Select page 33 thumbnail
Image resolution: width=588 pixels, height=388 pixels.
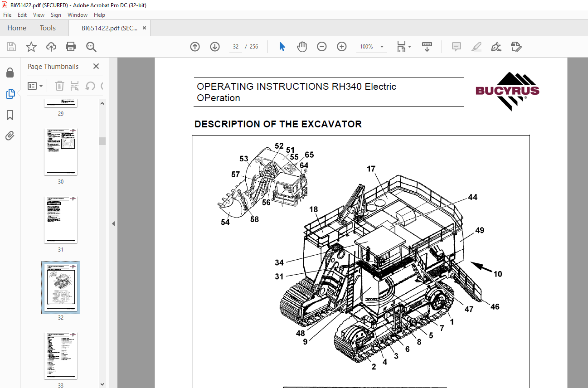point(61,355)
